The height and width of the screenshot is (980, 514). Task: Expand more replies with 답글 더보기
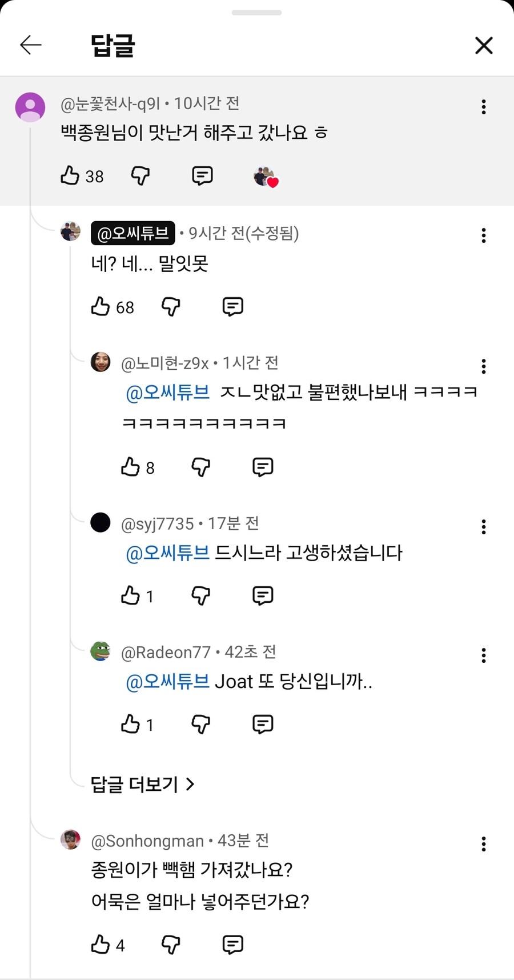point(141,784)
